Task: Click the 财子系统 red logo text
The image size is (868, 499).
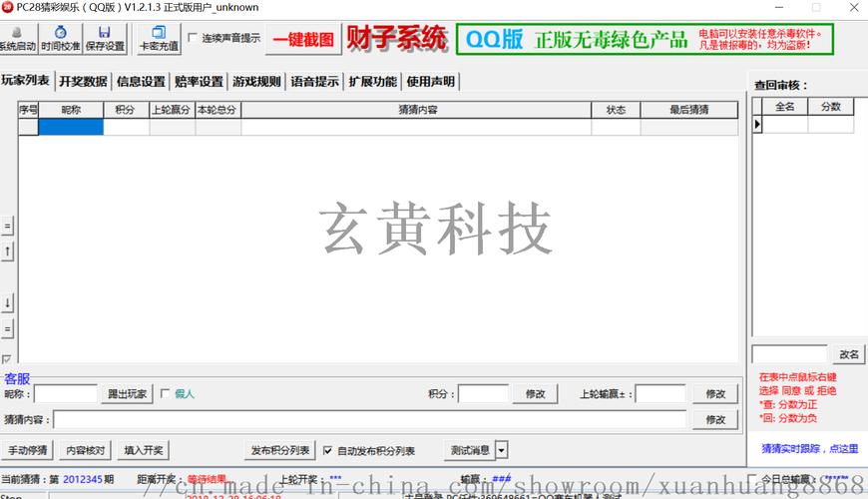Action: pyautogui.click(x=396, y=38)
